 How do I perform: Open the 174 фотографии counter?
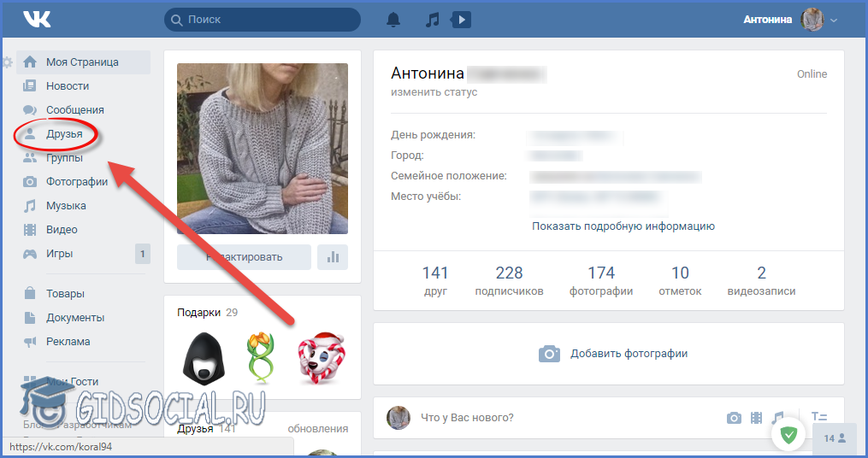[x=601, y=281]
